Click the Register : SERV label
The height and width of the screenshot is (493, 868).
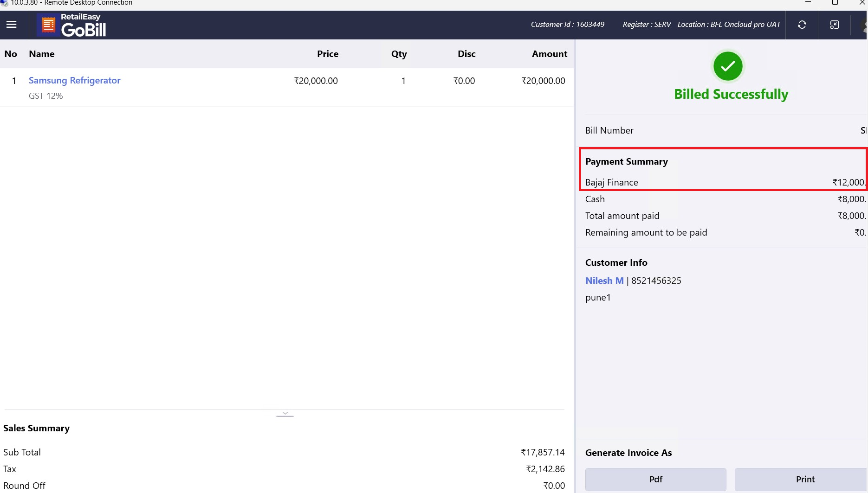click(x=647, y=25)
